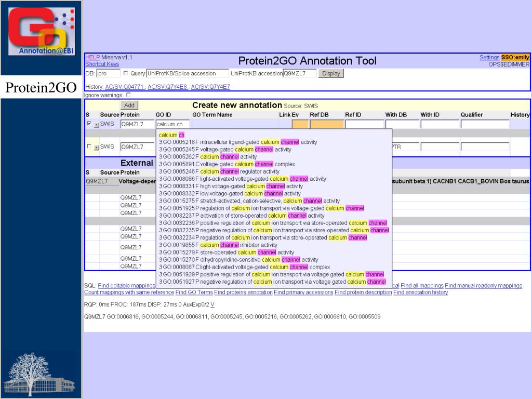Screen dimensions: 532x399
Task: Pick GO:0008086 light-activated voltage-gated calcium channel activity
Action: [243, 179]
